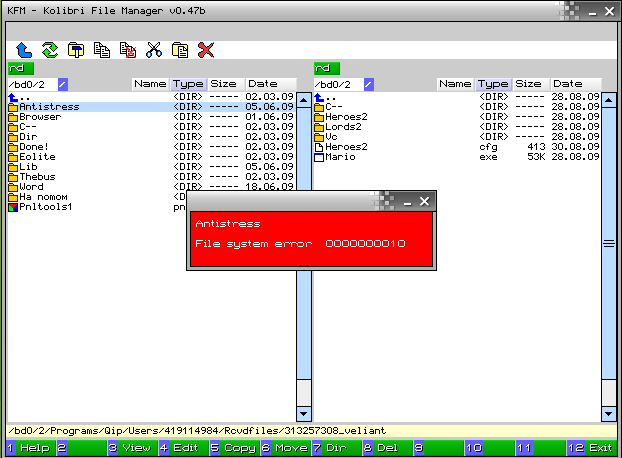
Task: Select Mario exe file in right panel
Action: point(340,157)
